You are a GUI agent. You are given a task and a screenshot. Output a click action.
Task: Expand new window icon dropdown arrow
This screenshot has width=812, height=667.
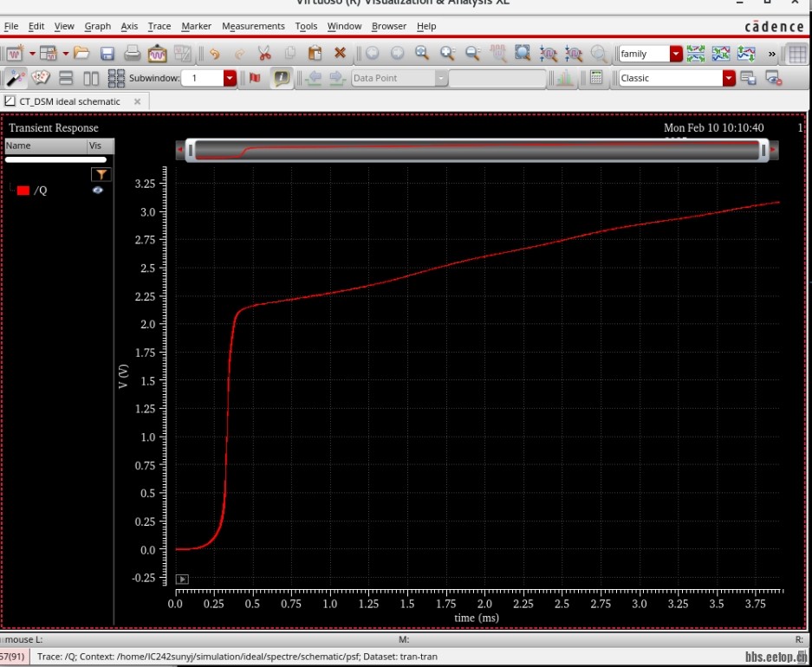click(x=32, y=54)
